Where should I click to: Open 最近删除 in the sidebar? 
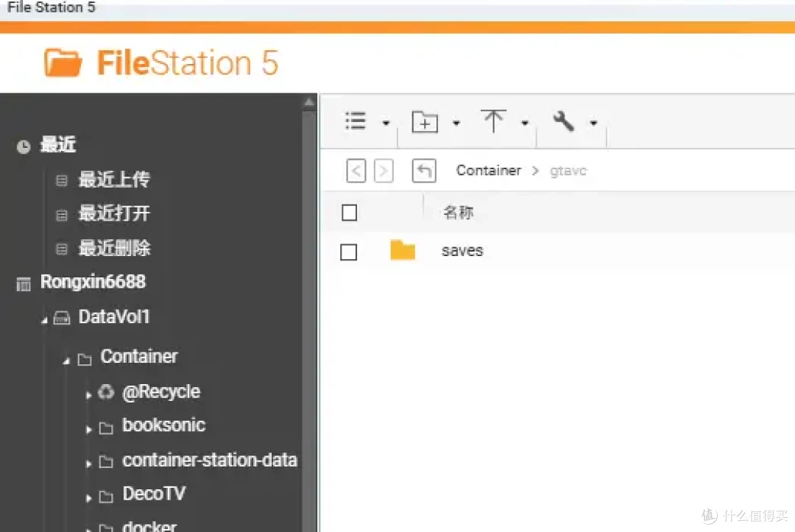pyautogui.click(x=114, y=248)
